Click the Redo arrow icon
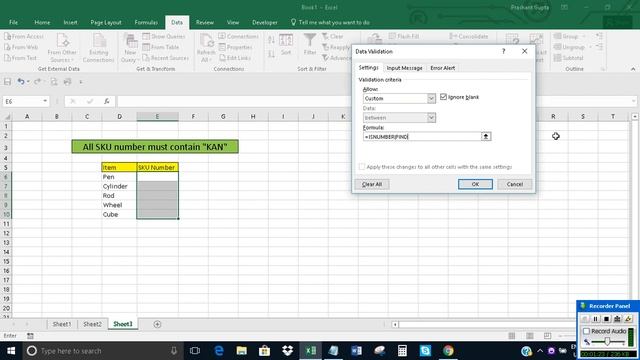 coord(37,82)
